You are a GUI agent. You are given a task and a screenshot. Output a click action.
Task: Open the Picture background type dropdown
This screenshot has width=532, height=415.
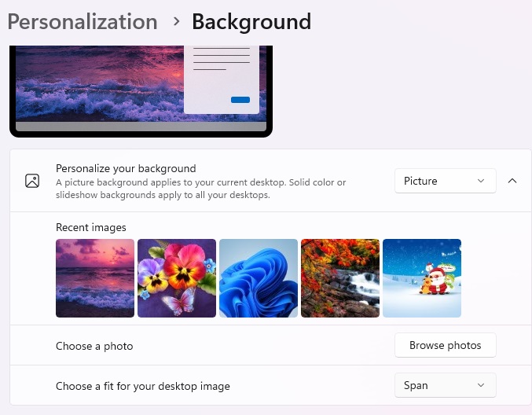pos(445,181)
